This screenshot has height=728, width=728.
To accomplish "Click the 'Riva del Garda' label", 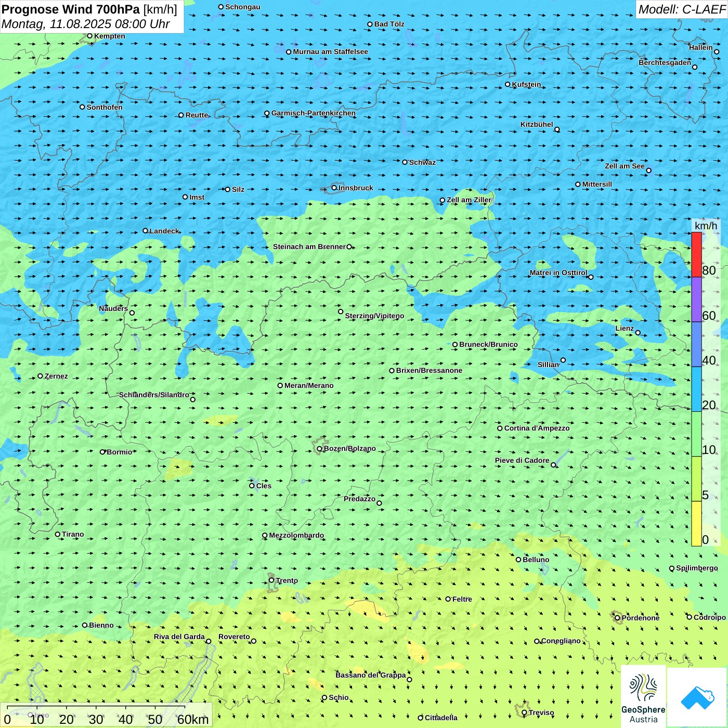I will pyautogui.click(x=179, y=636).
